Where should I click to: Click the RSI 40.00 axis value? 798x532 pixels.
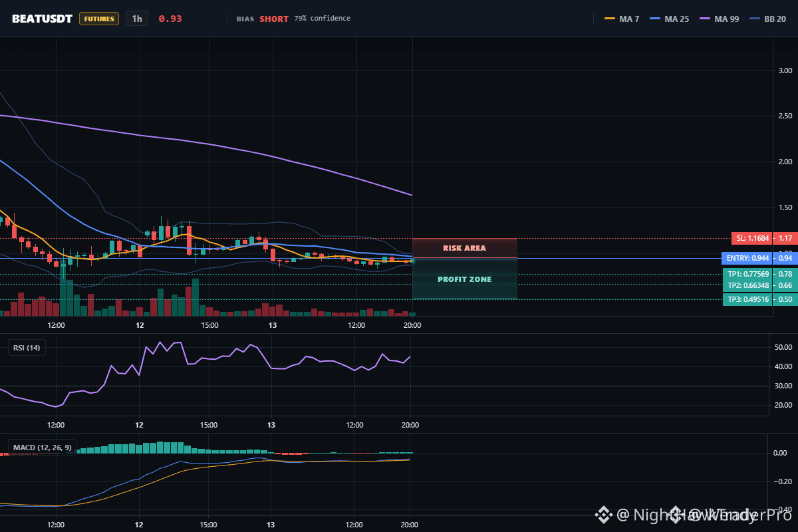784,366
